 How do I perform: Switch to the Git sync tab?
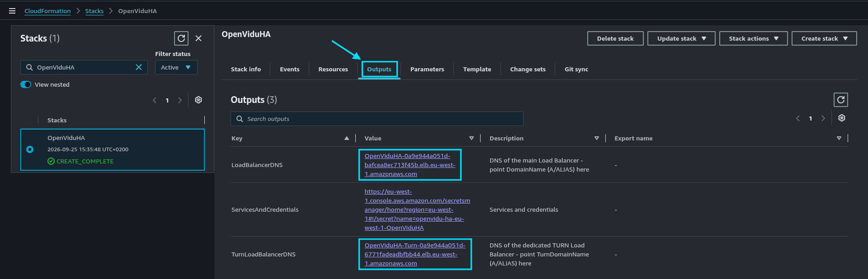576,69
